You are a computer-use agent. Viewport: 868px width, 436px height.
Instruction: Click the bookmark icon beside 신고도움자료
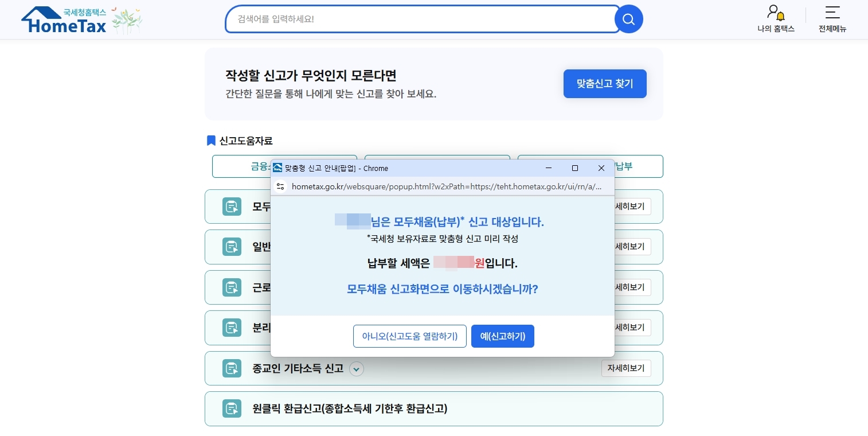click(x=211, y=141)
